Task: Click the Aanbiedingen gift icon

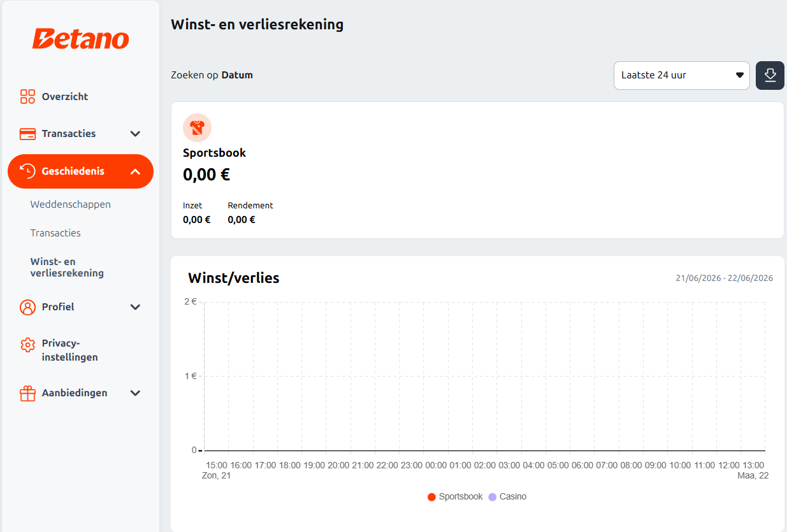Action: click(27, 393)
